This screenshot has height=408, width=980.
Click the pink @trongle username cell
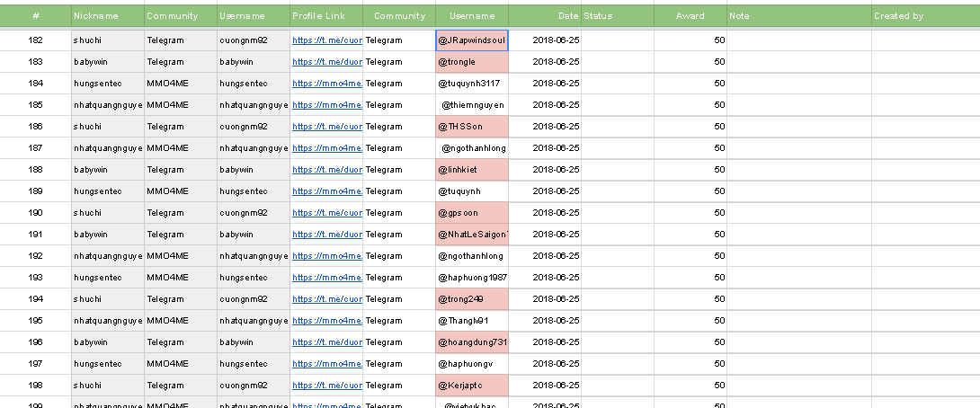pyautogui.click(x=472, y=62)
